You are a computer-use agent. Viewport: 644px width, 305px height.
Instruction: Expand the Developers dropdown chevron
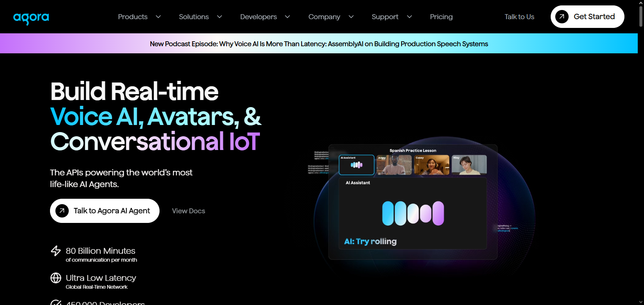coord(287,17)
